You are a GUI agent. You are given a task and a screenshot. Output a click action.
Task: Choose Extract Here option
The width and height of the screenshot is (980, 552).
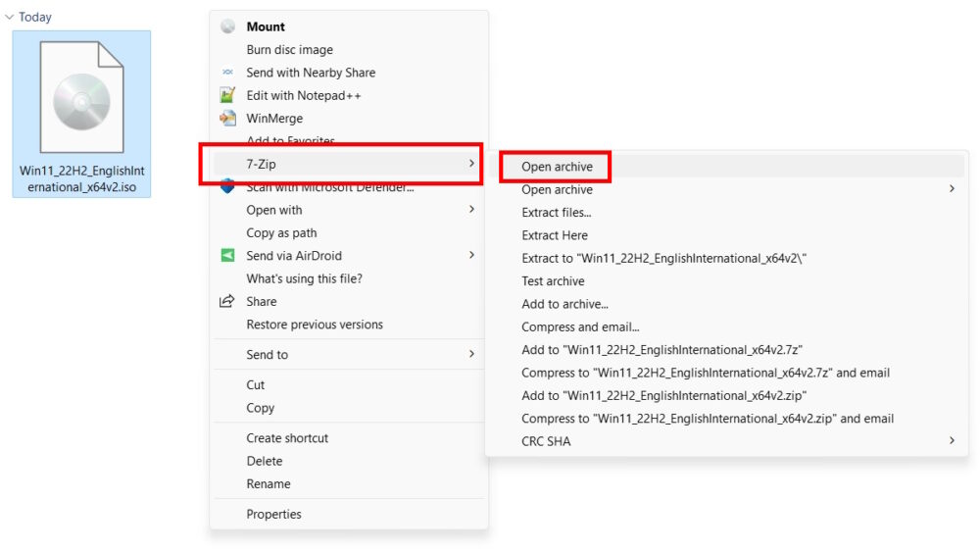[555, 235]
